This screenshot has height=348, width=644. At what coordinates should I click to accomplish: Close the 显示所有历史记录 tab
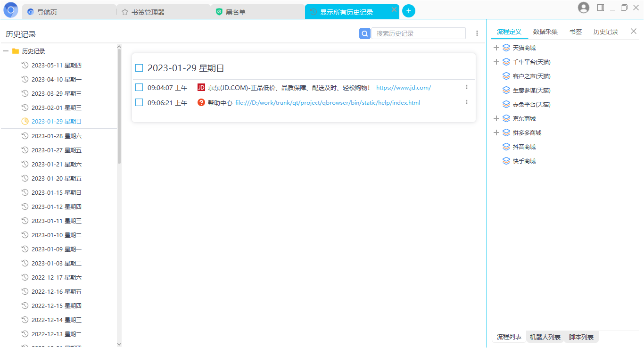pos(394,9)
